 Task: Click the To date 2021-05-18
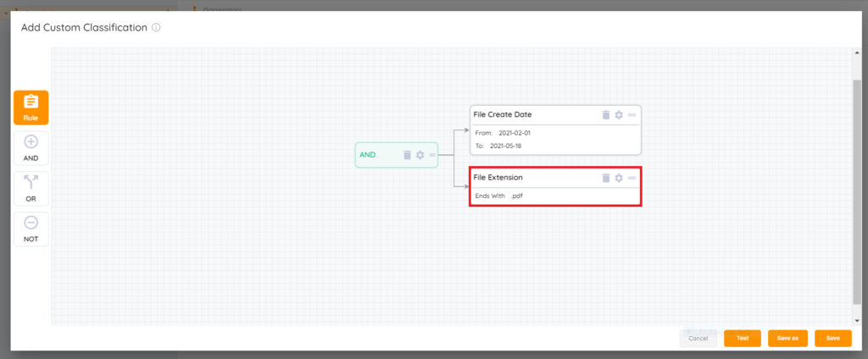[505, 146]
